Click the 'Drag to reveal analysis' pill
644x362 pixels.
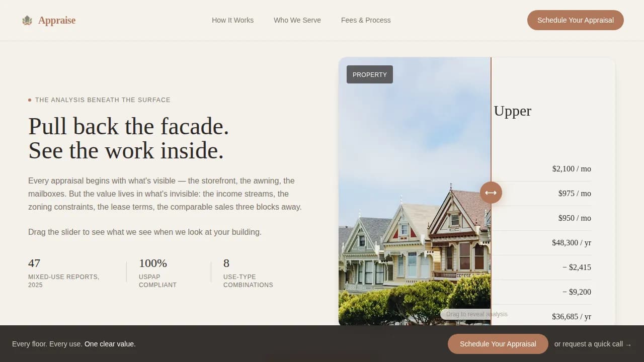[476, 314]
